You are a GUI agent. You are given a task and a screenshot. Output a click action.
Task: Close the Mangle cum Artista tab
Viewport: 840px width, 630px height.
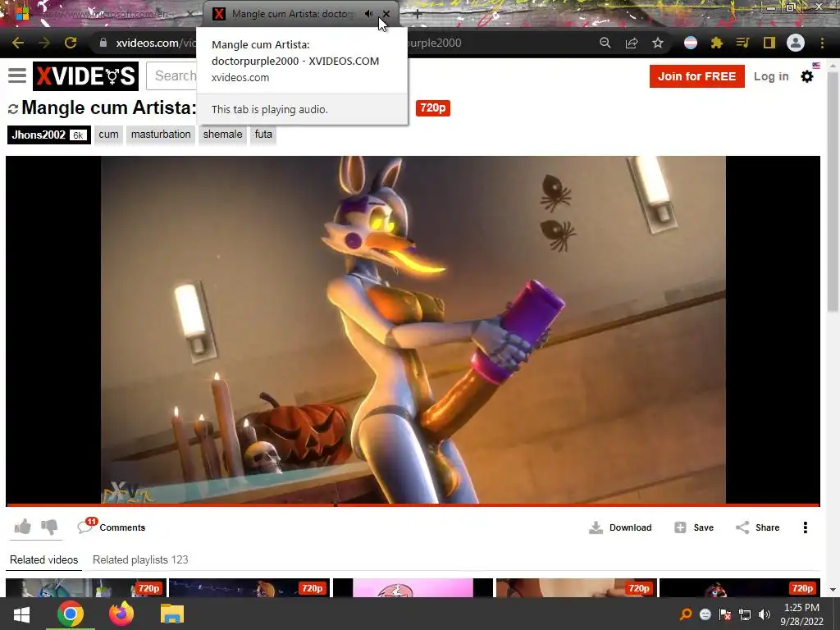tap(386, 14)
